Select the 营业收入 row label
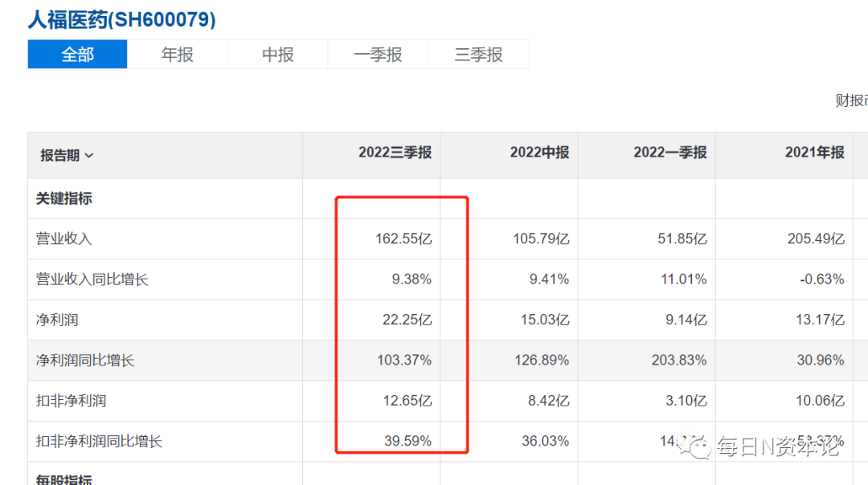Viewport: 868px width, 485px height. [x=64, y=239]
